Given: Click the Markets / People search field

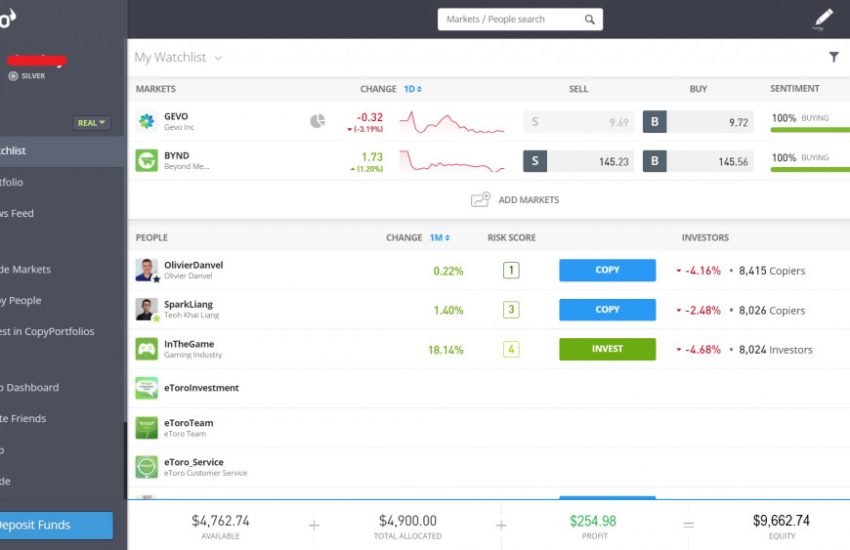Looking at the screenshot, I should pos(520,20).
